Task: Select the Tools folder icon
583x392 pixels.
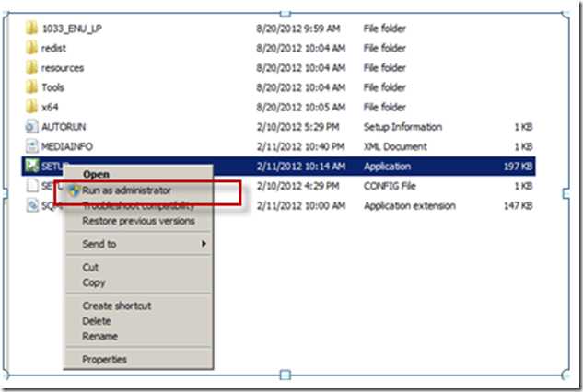Action: [31, 86]
